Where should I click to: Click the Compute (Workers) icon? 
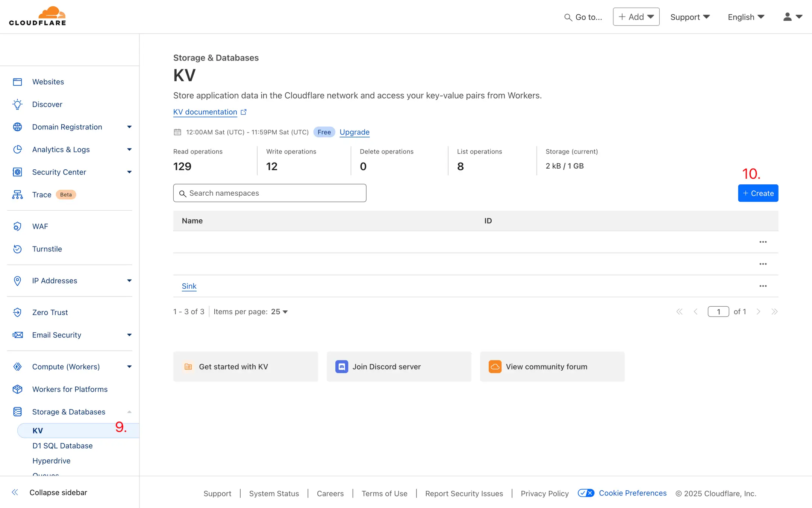coord(17,367)
